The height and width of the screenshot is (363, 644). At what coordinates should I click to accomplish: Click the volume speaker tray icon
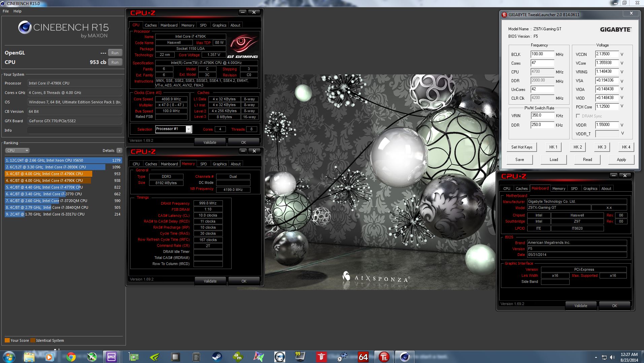[x=612, y=357]
